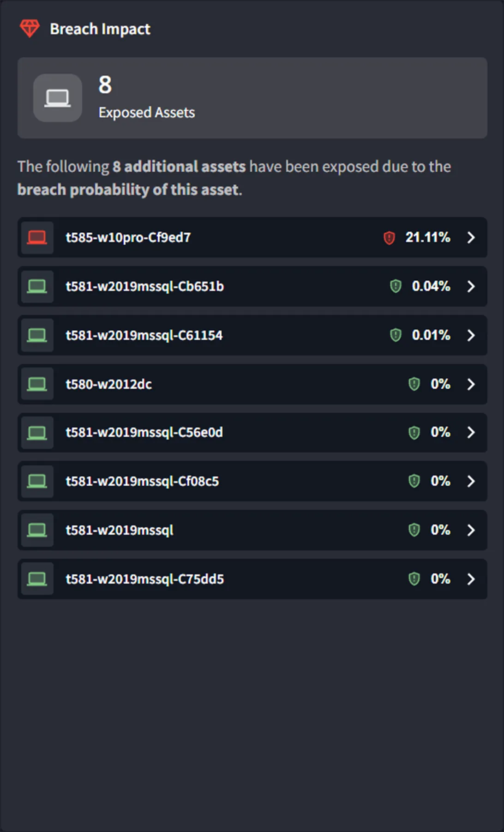Click the Exposed Assets laptop icon
The image size is (504, 832).
click(58, 98)
